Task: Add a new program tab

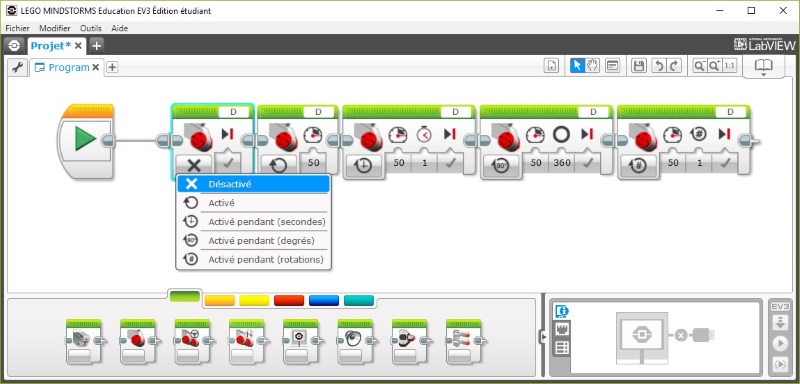Action: [x=112, y=67]
